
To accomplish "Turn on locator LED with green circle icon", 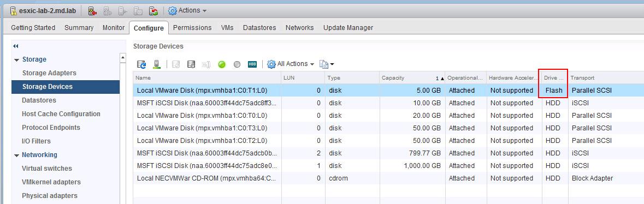I will coord(222,64).
